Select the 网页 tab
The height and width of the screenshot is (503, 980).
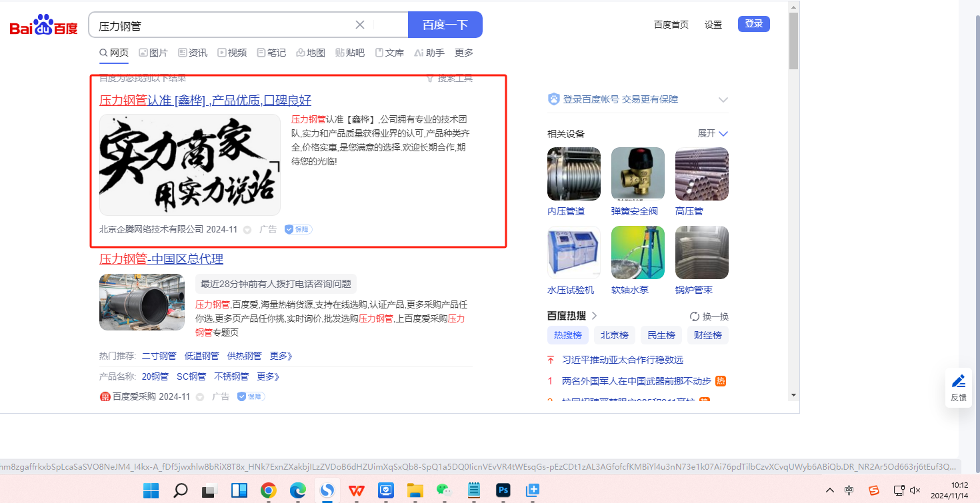coord(114,53)
